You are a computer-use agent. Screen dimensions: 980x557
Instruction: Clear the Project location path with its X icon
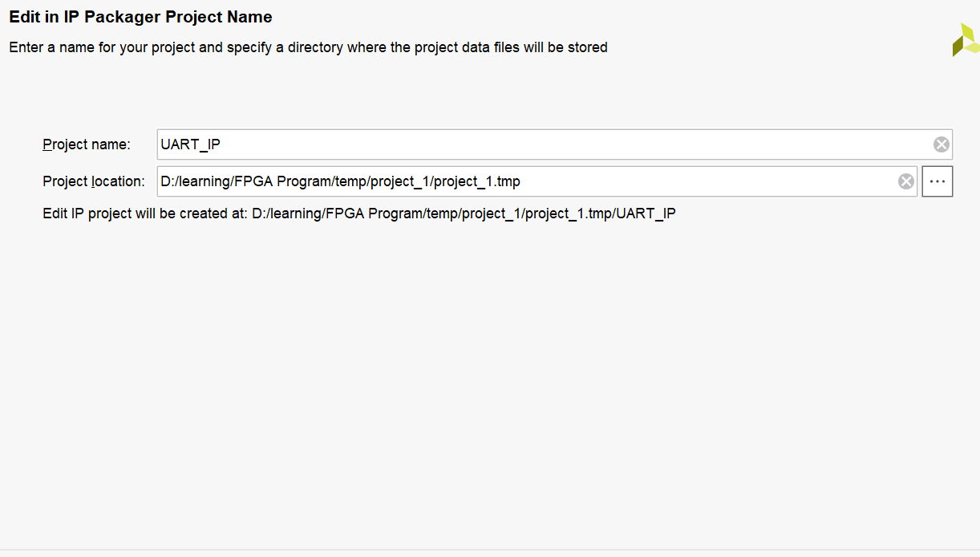pos(905,181)
